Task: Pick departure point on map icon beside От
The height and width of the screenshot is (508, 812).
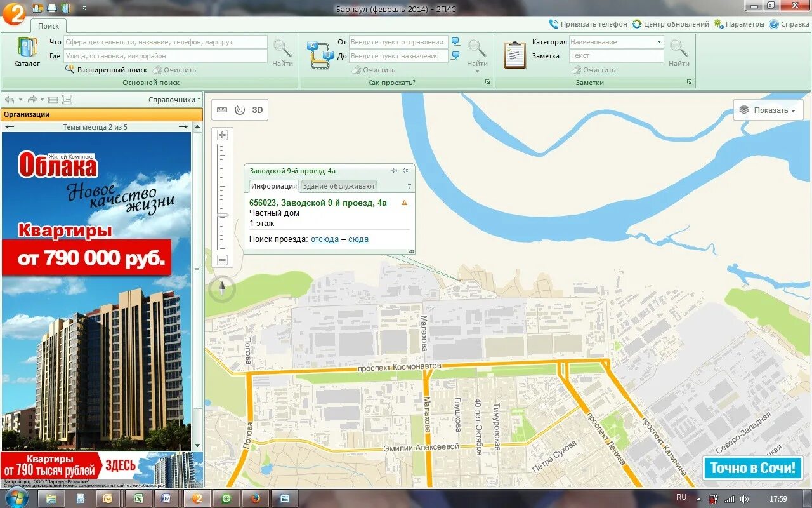Action: point(455,42)
